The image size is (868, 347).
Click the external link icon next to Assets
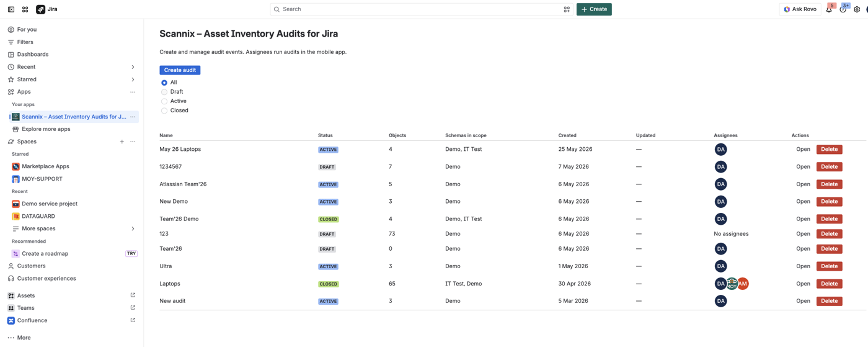133,295
